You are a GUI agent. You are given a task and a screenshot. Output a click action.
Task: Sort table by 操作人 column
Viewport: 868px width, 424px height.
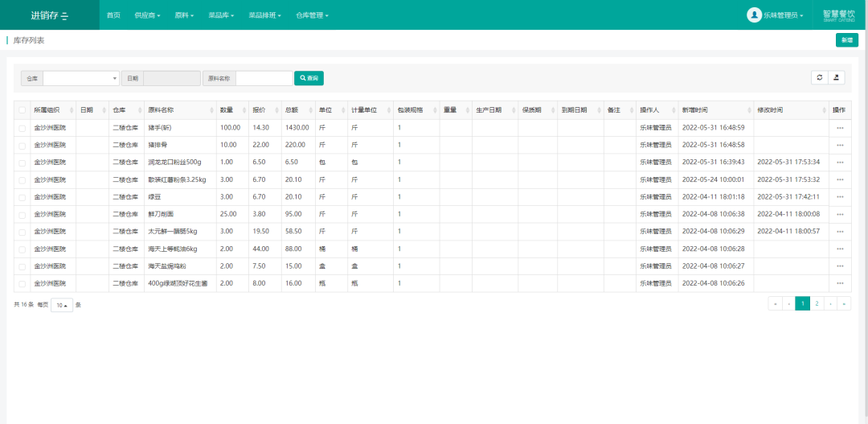(x=657, y=110)
